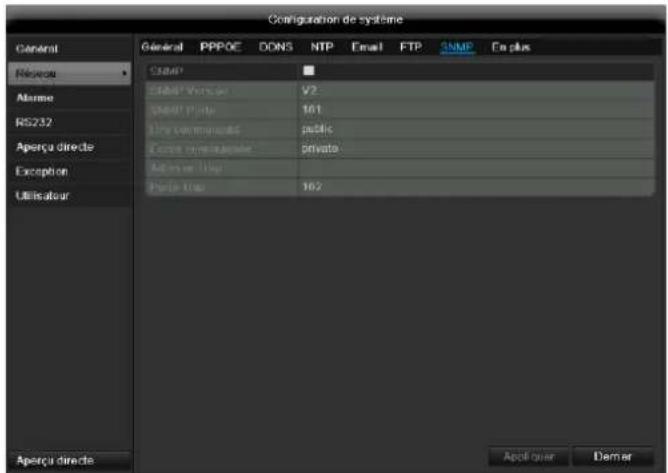The width and height of the screenshot is (668, 473).
Task: Open the SNMP version V2 dropdown
Action: pos(475,90)
